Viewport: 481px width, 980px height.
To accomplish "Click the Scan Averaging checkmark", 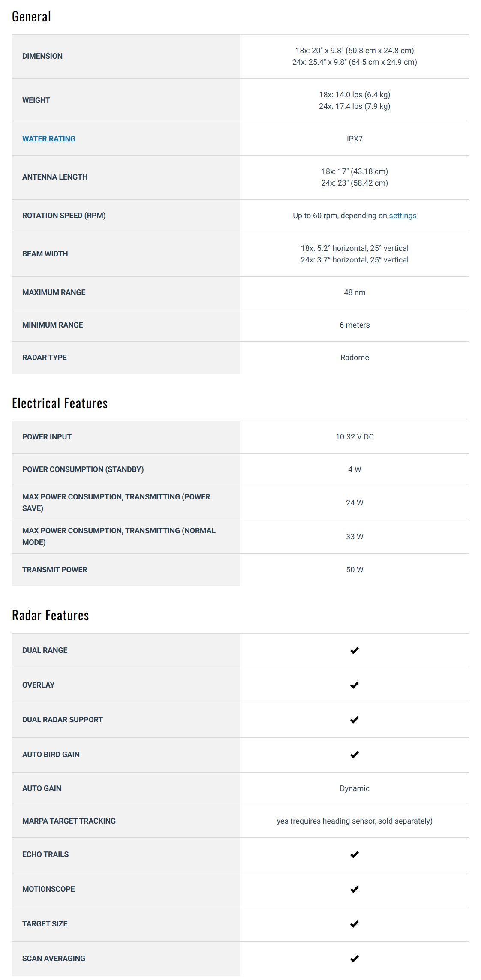I will (x=354, y=959).
